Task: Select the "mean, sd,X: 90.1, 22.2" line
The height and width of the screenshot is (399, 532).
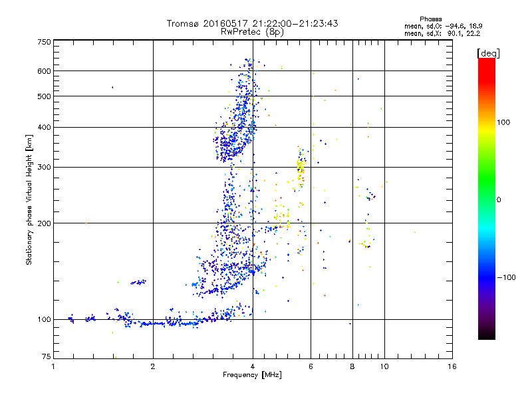Action: coord(442,33)
